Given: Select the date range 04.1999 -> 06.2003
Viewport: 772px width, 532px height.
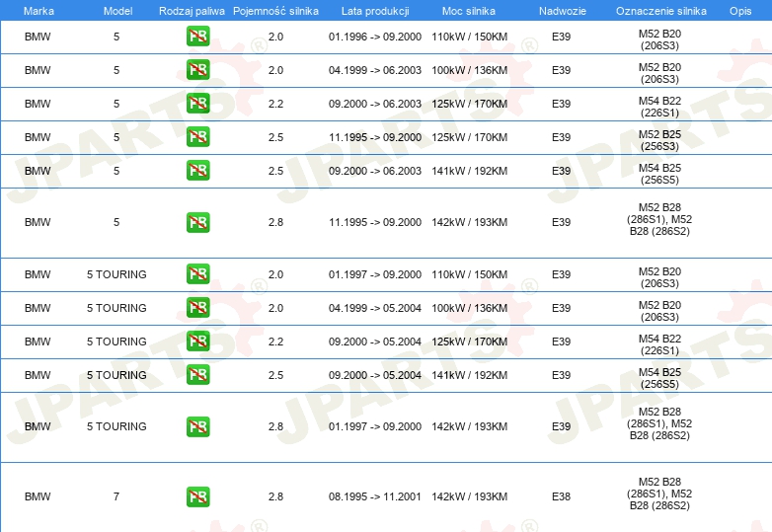Looking at the screenshot, I should pos(375,70).
